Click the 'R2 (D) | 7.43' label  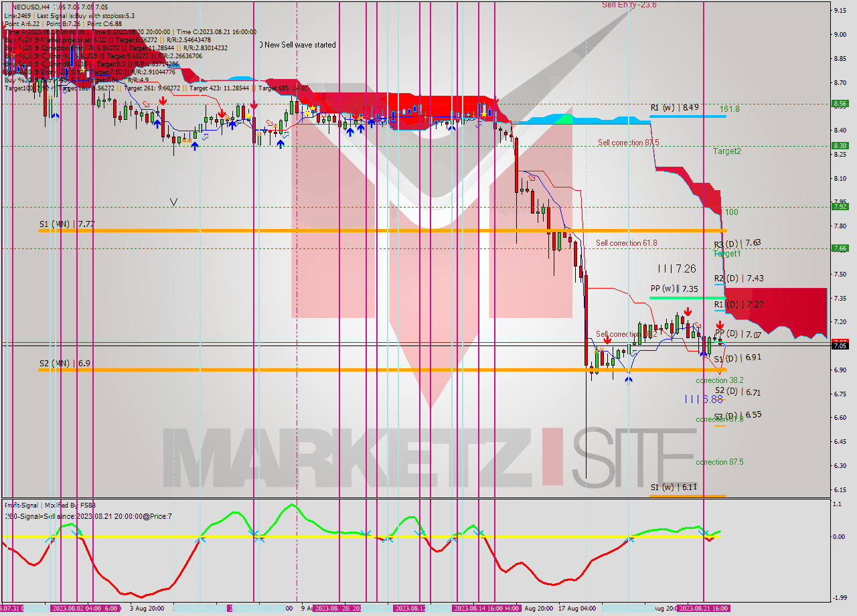click(x=738, y=278)
